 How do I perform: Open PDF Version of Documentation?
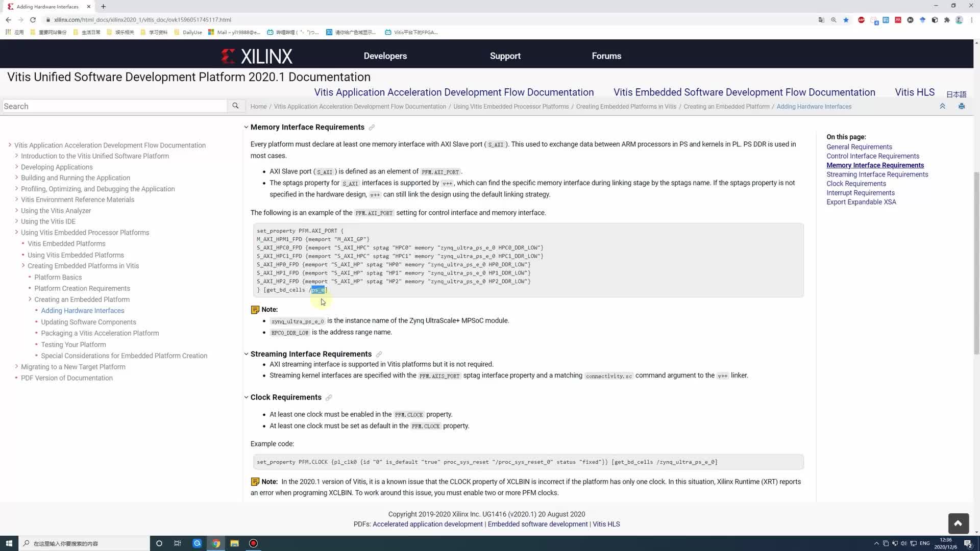(67, 378)
